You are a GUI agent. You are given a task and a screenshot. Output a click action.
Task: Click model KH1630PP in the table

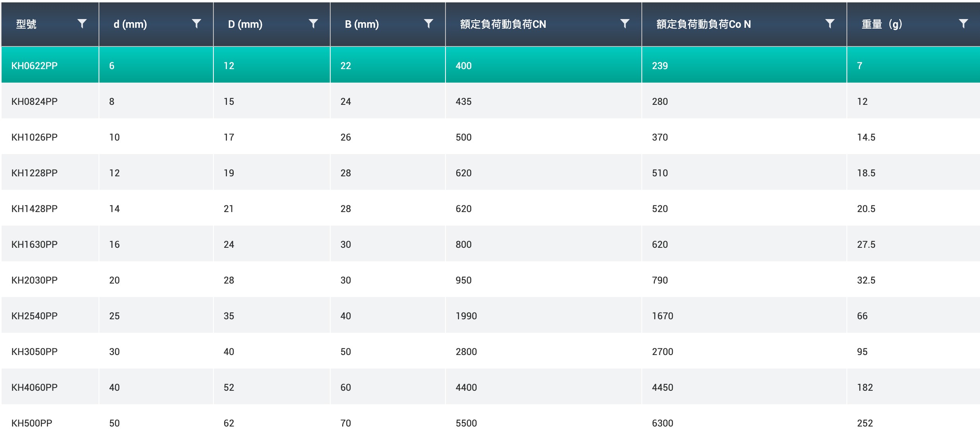tap(35, 244)
